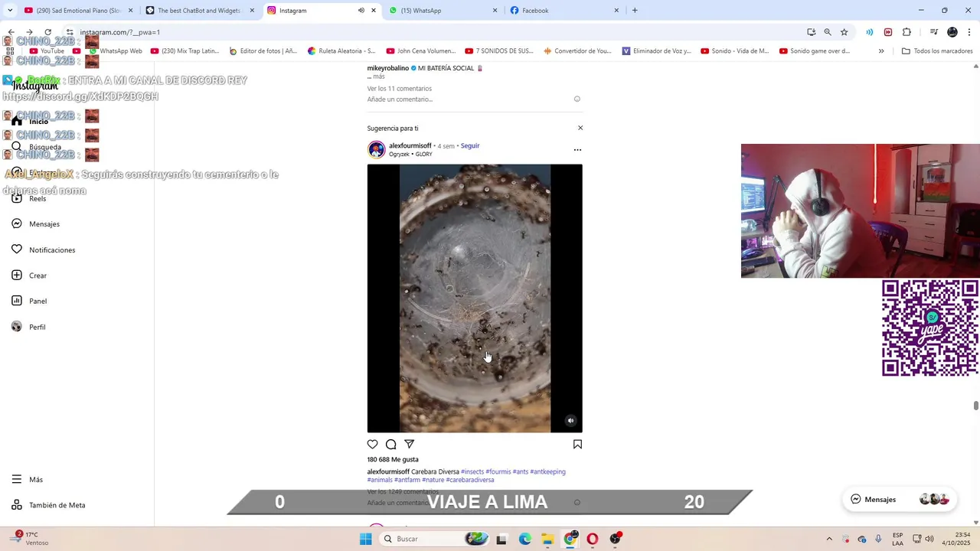Open the alexfourmisoff username link in the post header

point(410,145)
